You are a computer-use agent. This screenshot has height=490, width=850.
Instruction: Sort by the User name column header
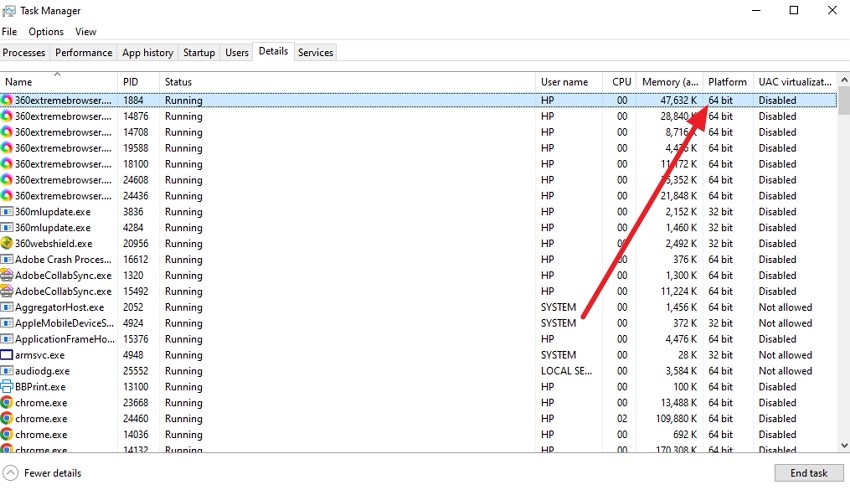point(569,82)
